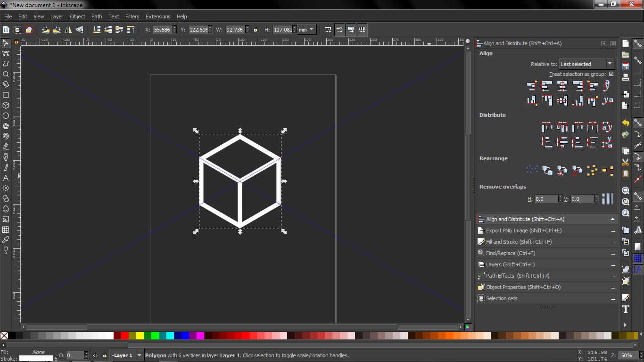The image size is (644, 362).
Task: Flip selected object horizontally
Action: (x=68, y=29)
